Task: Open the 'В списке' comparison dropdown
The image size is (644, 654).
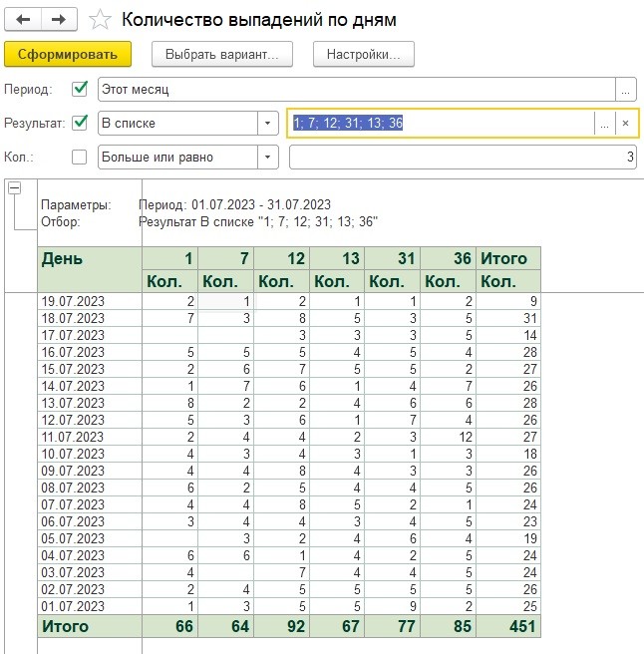Action: click(268, 123)
